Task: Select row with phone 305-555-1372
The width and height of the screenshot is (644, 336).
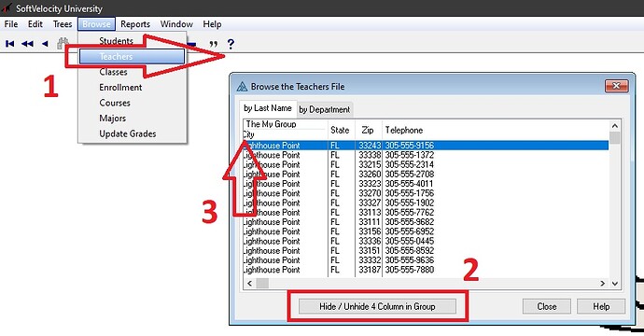Action: tap(426, 155)
